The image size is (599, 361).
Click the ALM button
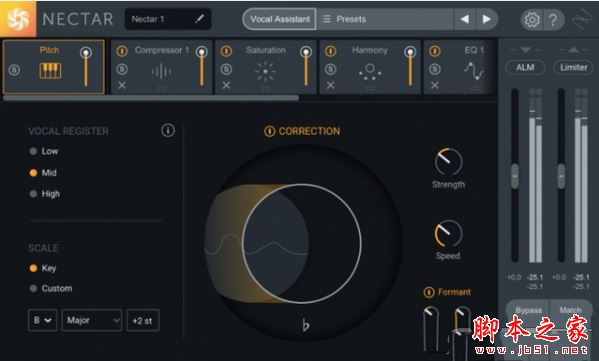click(525, 68)
